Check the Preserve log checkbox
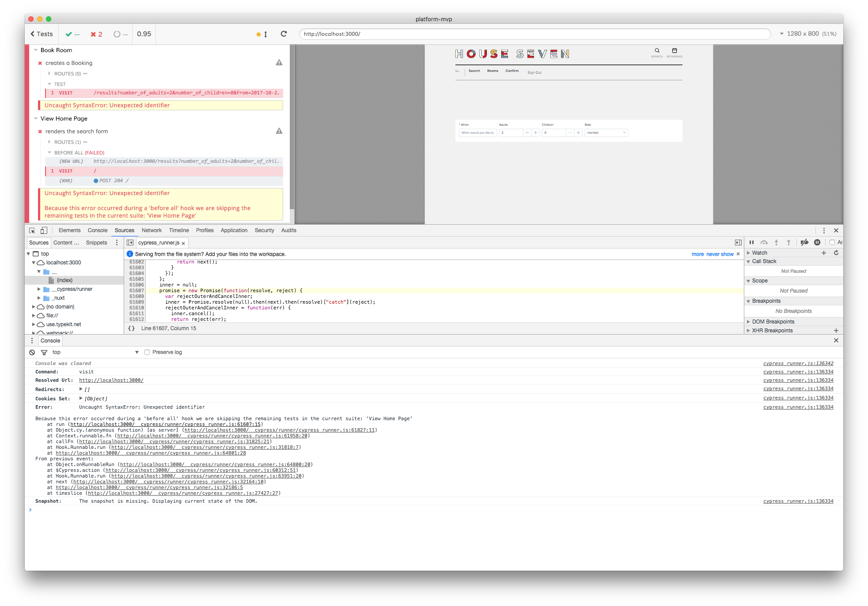This screenshot has height=606, width=868. pyautogui.click(x=147, y=352)
